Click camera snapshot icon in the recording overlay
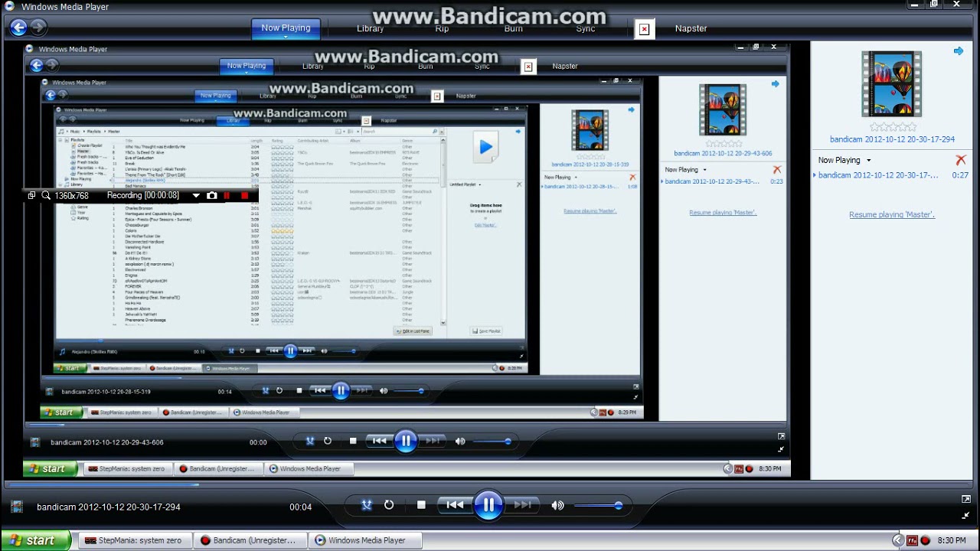Image resolution: width=980 pixels, height=551 pixels. tap(212, 196)
